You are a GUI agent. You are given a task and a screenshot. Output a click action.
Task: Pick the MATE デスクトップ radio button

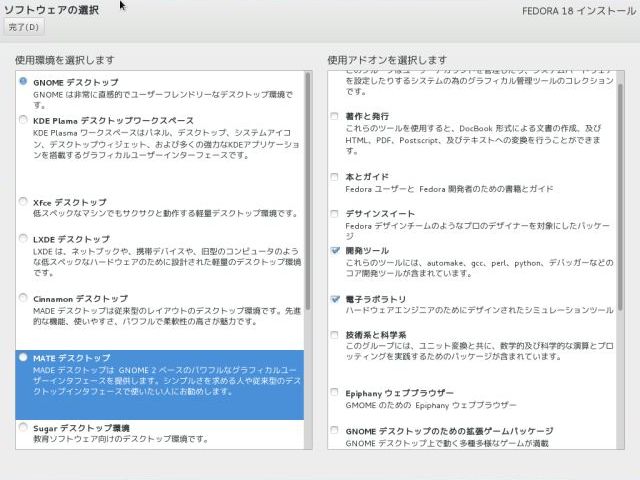pyautogui.click(x=23, y=357)
